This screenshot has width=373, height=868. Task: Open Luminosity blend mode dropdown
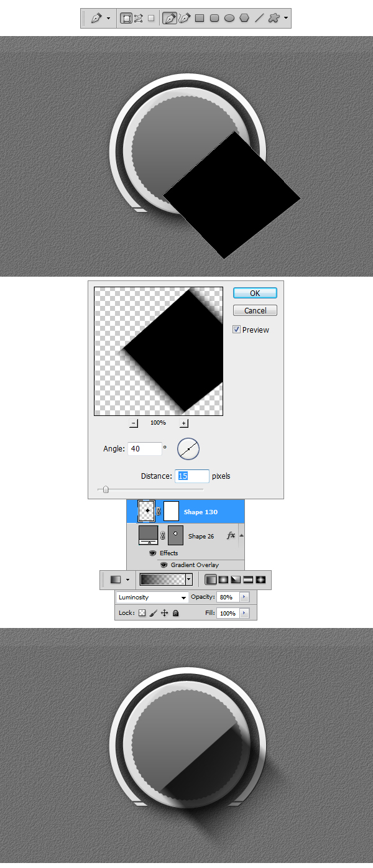pos(152,598)
